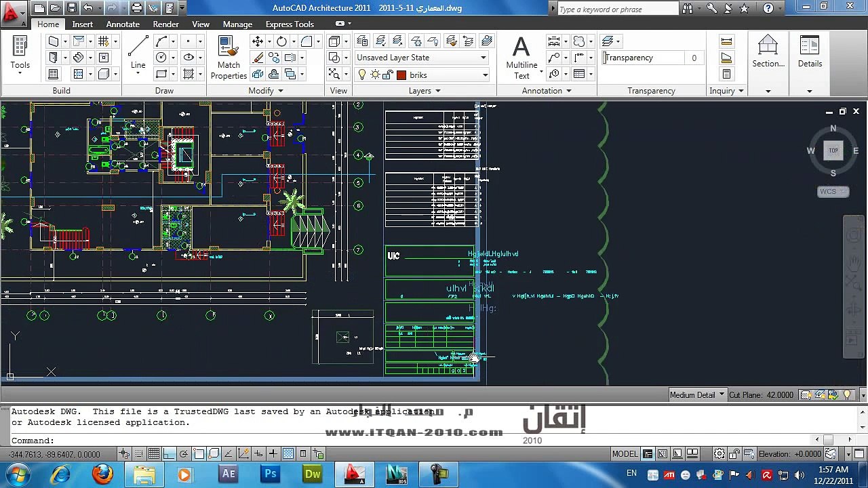
Task: Toggle the layer lightbulb on/off icon
Action: tap(362, 75)
